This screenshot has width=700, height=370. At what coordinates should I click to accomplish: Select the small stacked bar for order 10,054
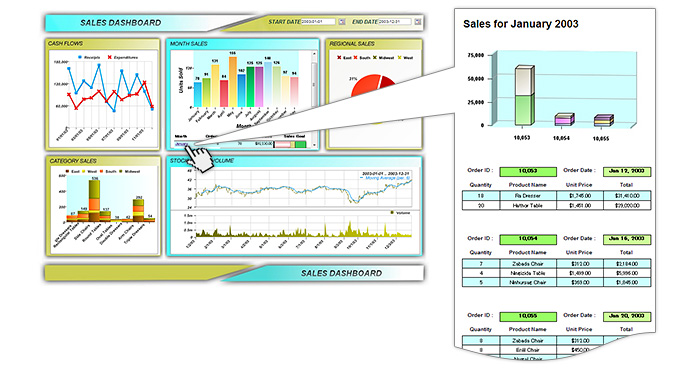click(564, 120)
